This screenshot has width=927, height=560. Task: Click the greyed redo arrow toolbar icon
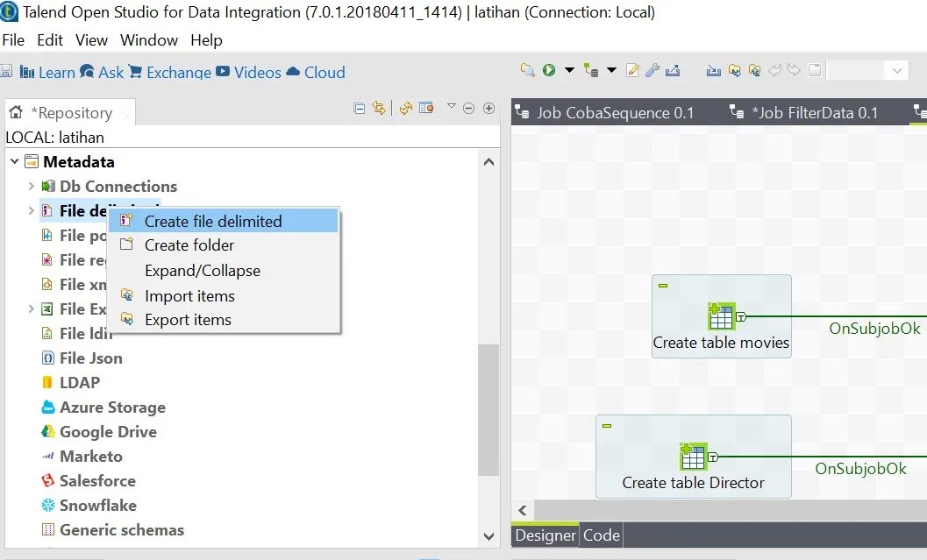[x=794, y=70]
